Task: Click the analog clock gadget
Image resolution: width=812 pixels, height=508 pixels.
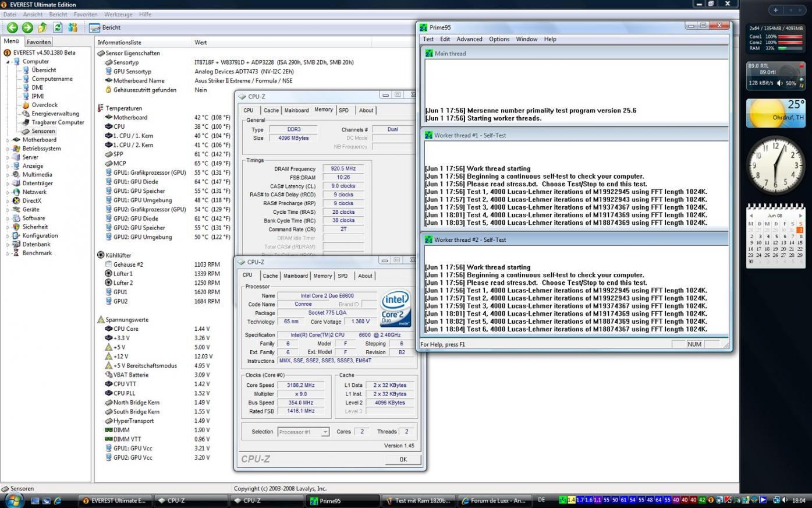Action: pyautogui.click(x=775, y=165)
